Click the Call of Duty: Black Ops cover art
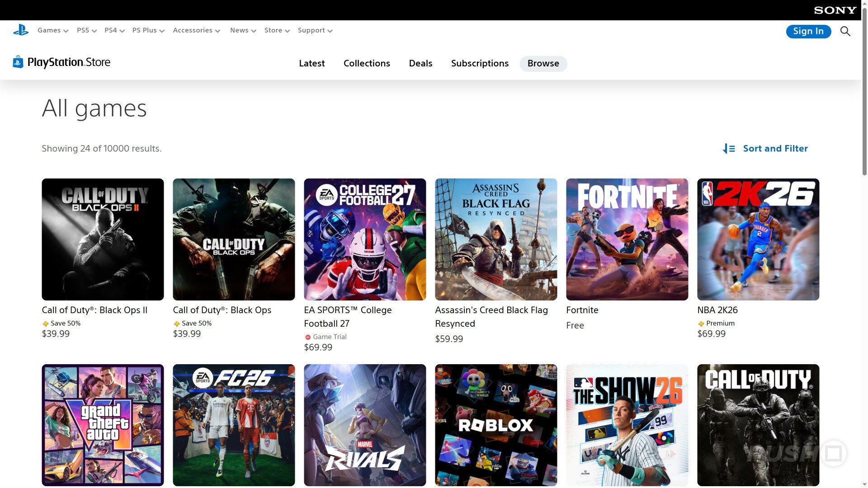 (x=234, y=239)
